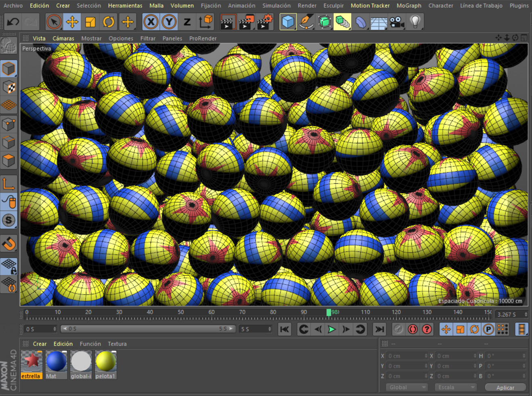
Task: Select the Live Selection tool
Action: click(54, 21)
